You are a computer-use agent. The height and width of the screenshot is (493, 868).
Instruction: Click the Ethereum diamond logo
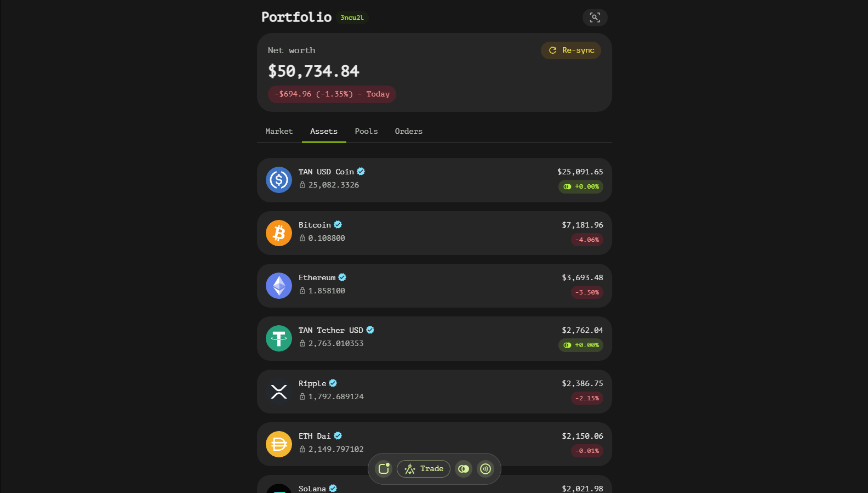pyautogui.click(x=279, y=286)
